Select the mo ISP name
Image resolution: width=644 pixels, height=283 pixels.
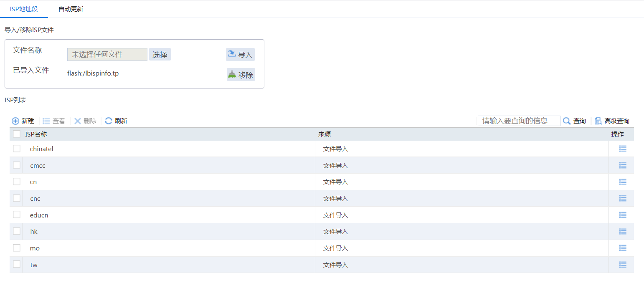35,248
